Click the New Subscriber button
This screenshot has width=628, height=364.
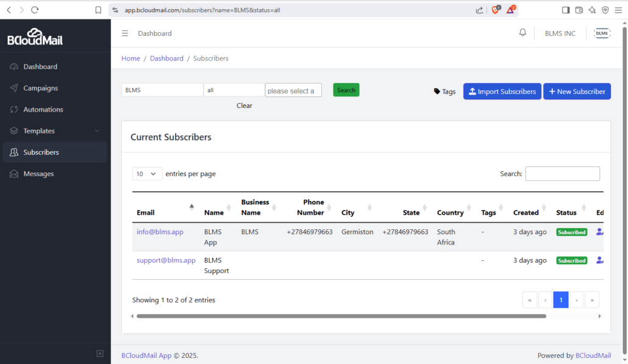[x=577, y=91]
